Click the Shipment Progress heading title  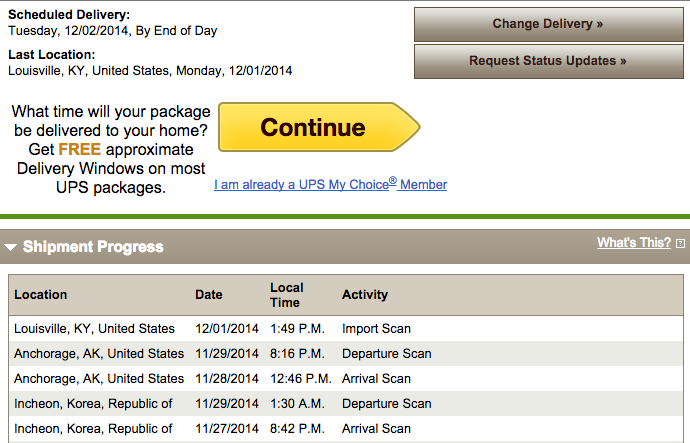(93, 247)
